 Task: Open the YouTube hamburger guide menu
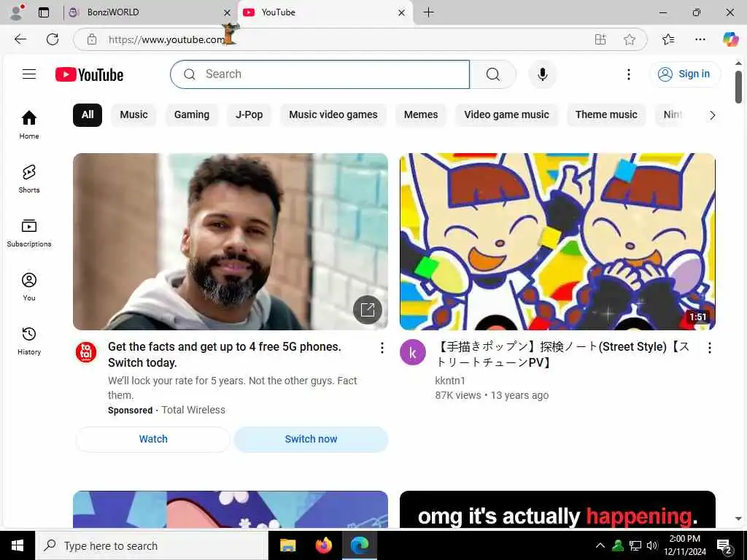pos(29,74)
